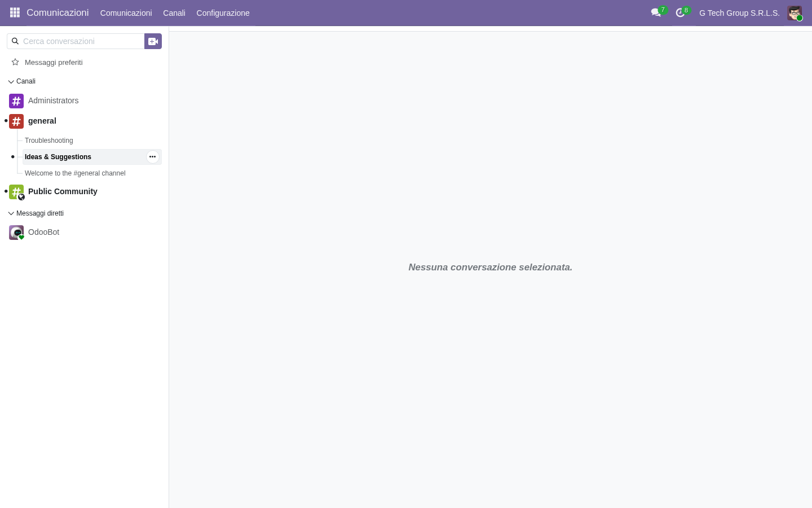Open Welcome to the #general channel thread
This screenshot has height=508, width=812.
[75, 173]
